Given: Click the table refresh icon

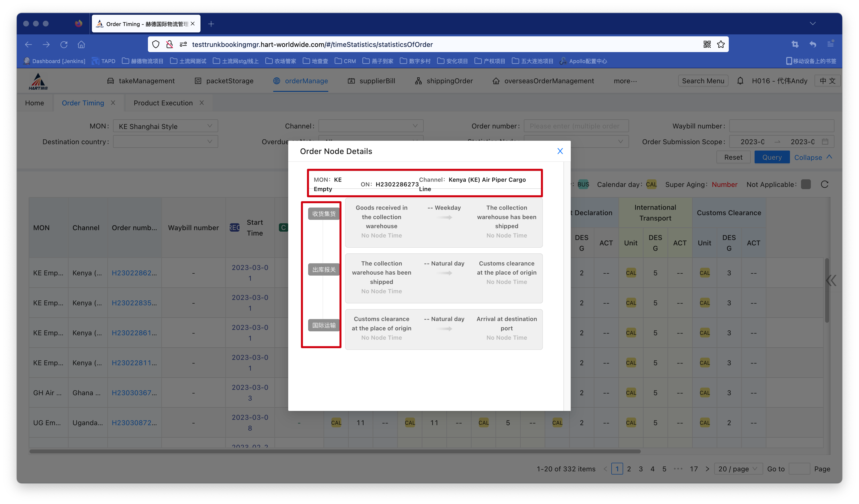Looking at the screenshot, I should [824, 184].
